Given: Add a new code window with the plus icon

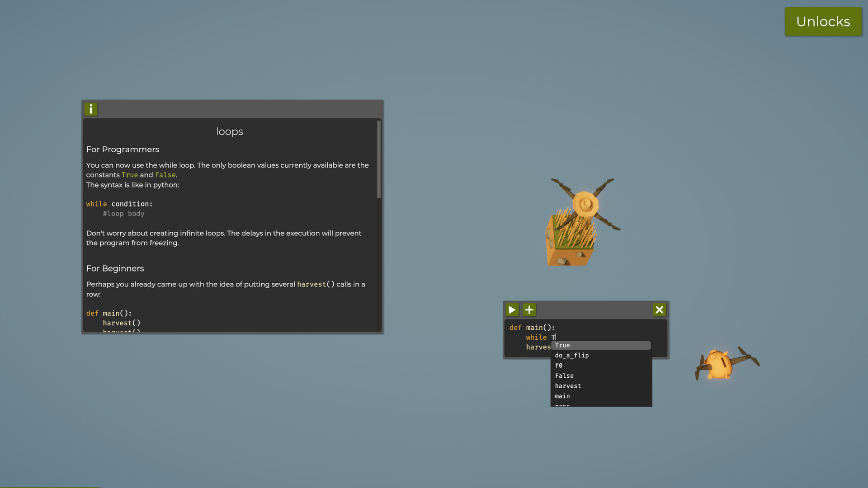Looking at the screenshot, I should 529,310.
